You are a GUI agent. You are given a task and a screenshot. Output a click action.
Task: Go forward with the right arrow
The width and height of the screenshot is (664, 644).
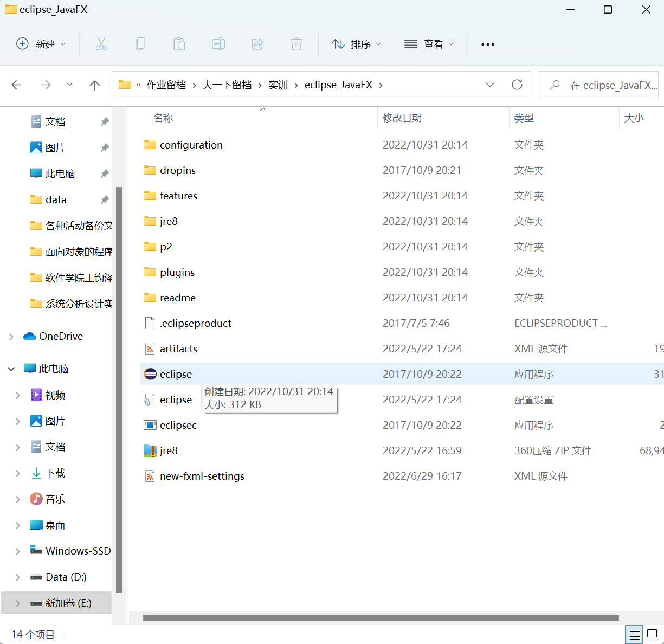[46, 85]
